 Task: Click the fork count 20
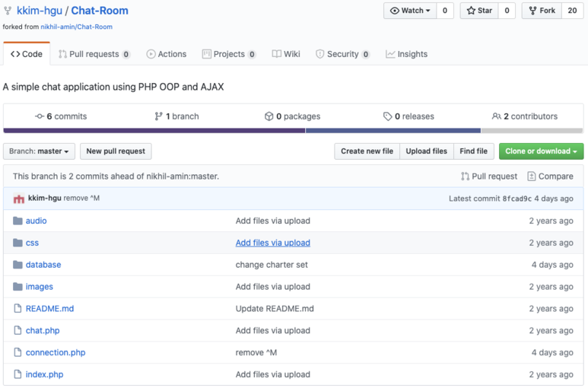(x=572, y=11)
